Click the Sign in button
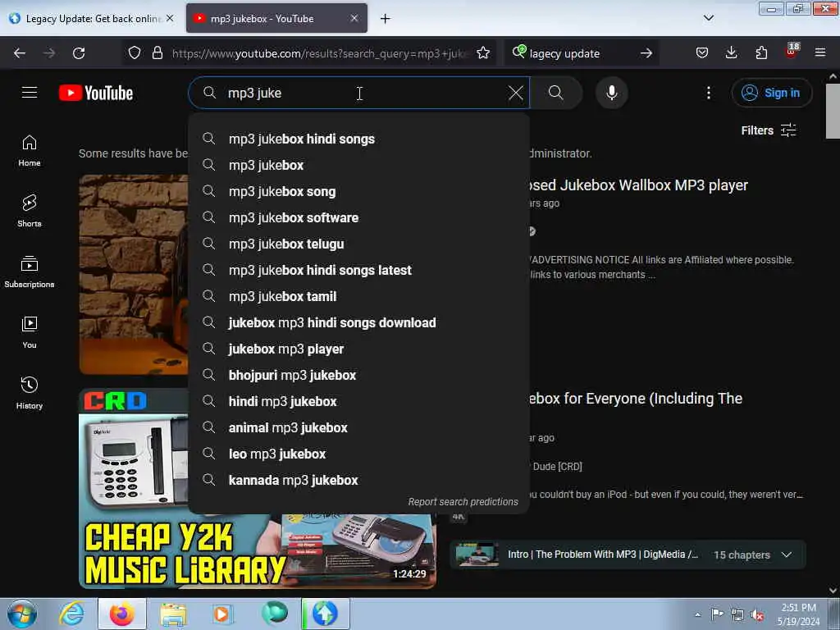This screenshot has width=840, height=630. [771, 93]
